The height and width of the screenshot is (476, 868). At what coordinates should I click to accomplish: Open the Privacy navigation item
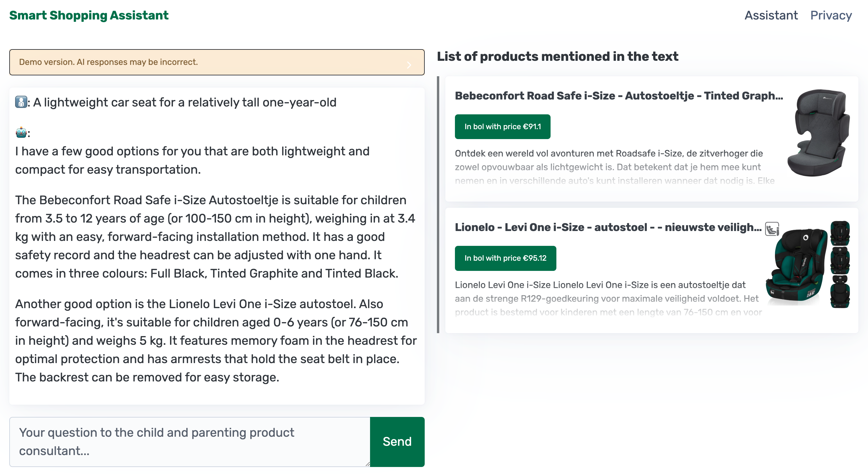[831, 15]
